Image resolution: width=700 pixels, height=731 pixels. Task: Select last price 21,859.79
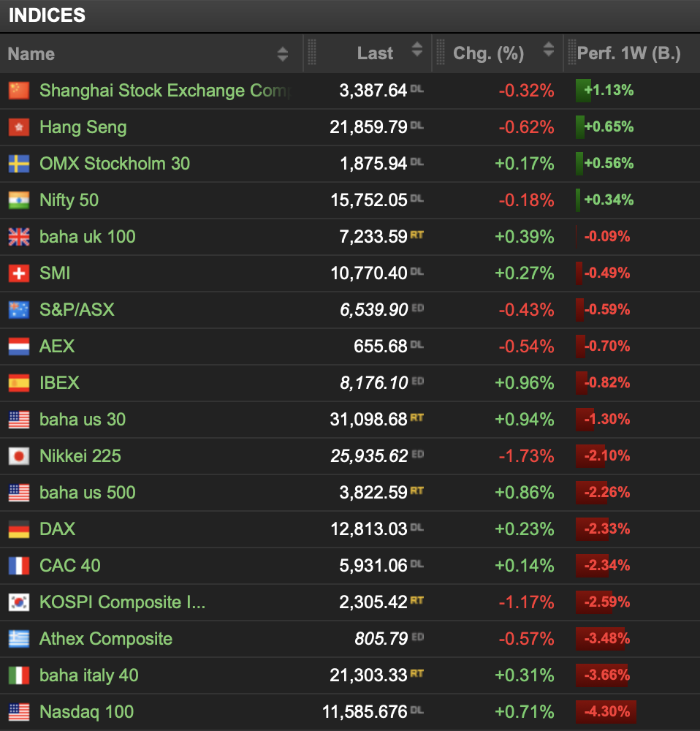[x=368, y=126]
